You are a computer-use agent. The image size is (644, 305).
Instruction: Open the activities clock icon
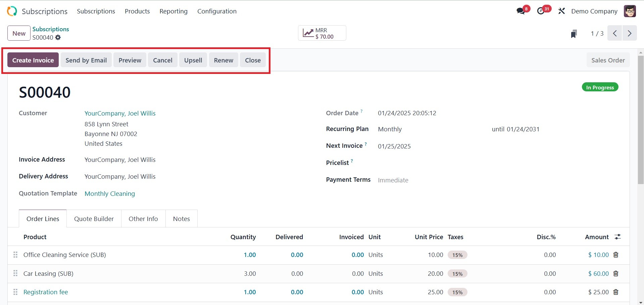coord(541,11)
